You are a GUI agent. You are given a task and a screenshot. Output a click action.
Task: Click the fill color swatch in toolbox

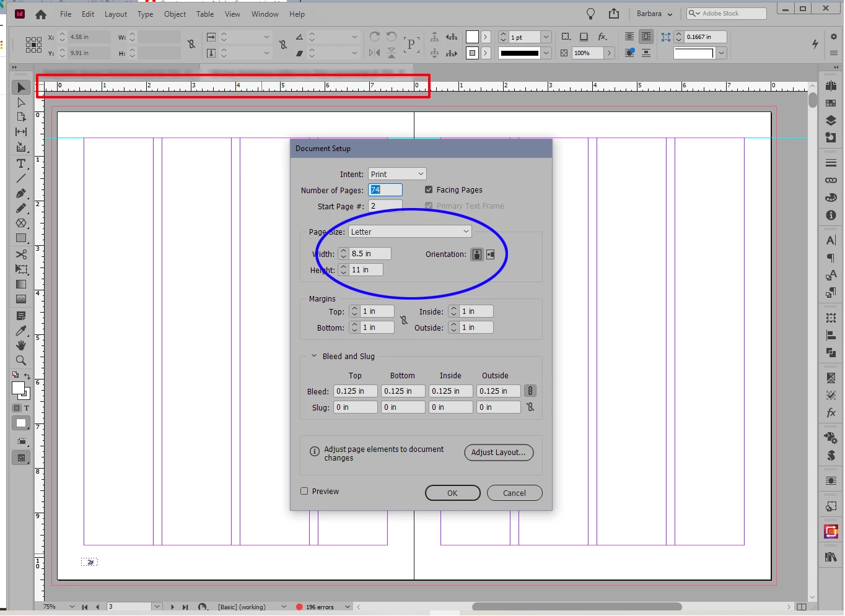point(18,388)
